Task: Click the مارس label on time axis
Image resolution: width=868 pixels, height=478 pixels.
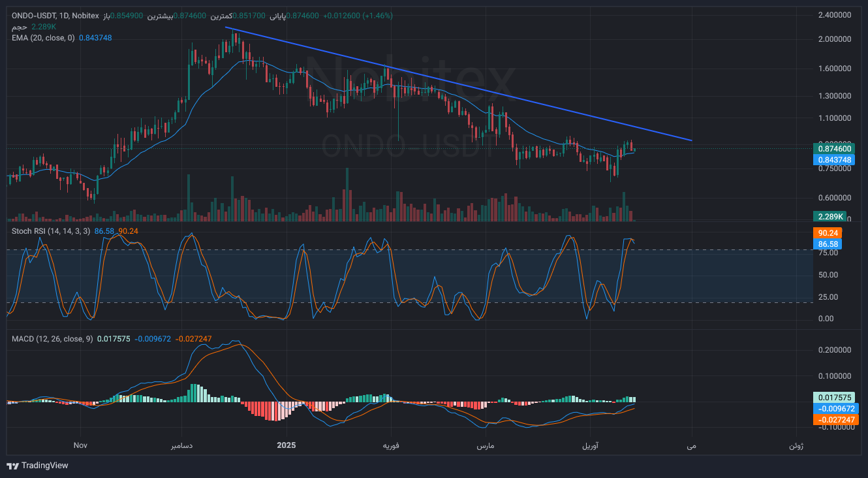Action: (x=485, y=445)
